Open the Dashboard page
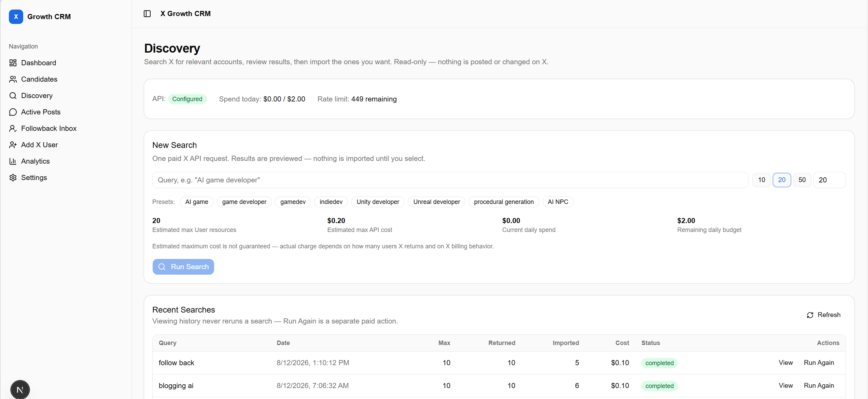This screenshot has width=868, height=399. tap(39, 63)
